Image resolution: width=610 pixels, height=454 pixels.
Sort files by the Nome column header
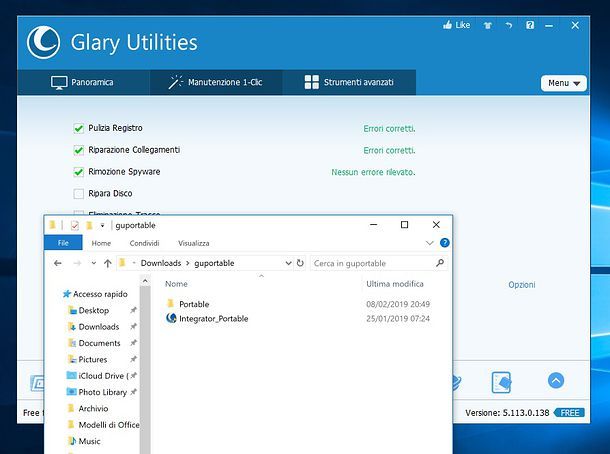tap(176, 284)
